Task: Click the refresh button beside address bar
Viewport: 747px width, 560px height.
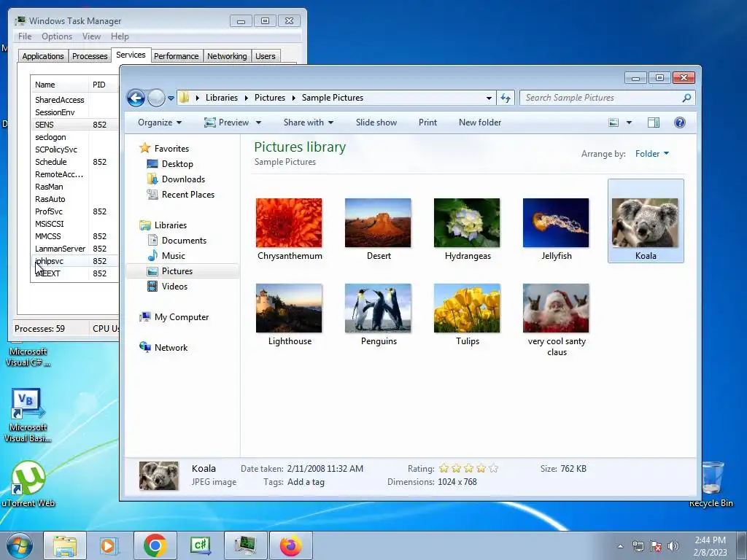Action: 506,98
